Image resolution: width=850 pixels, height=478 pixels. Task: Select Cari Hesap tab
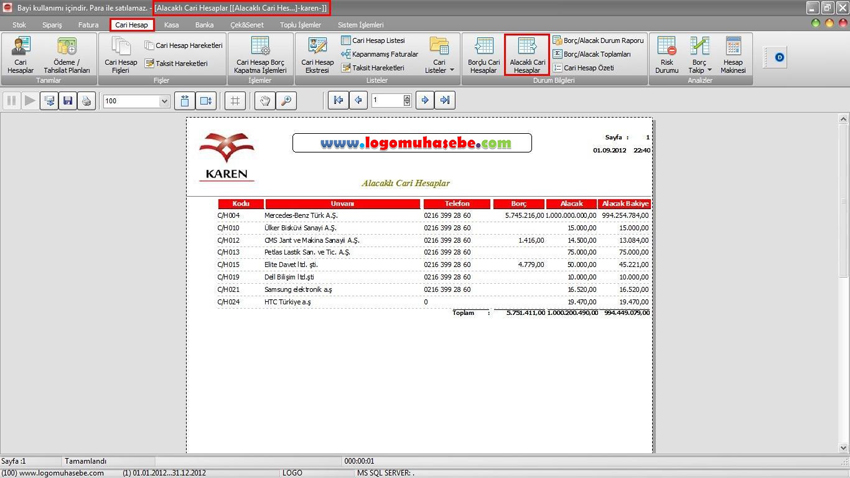tap(132, 25)
